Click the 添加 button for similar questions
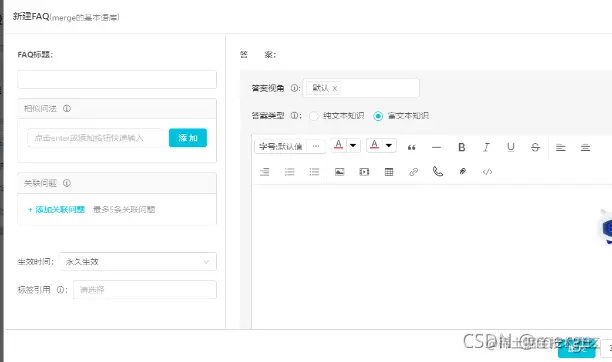This screenshot has width=612, height=362. [x=188, y=138]
